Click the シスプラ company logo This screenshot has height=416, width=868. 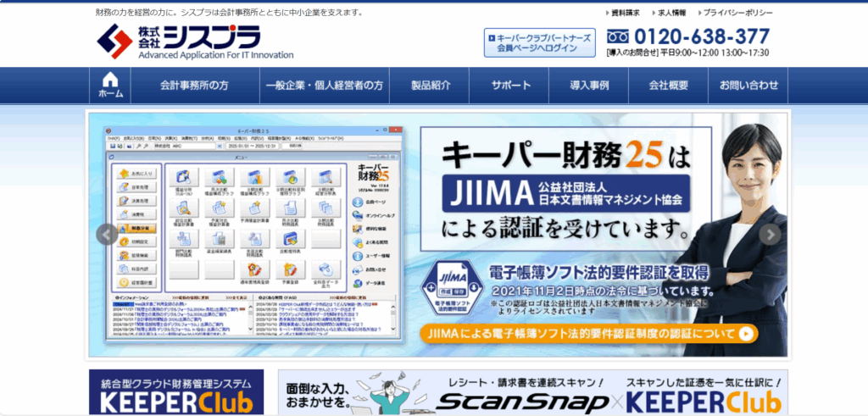[195, 42]
